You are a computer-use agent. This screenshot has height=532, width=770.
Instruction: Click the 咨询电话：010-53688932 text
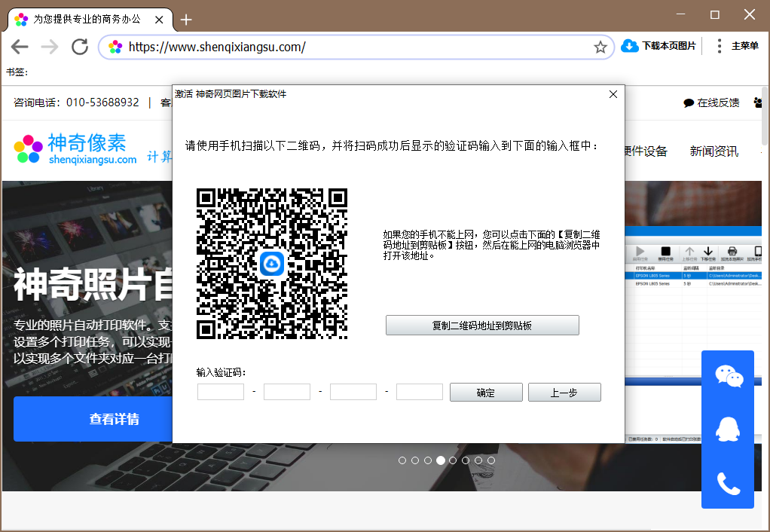pos(76,102)
